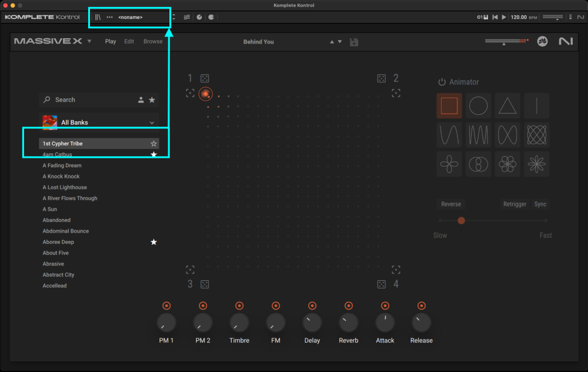Randomize corner 4 with the dice icon

click(x=382, y=284)
